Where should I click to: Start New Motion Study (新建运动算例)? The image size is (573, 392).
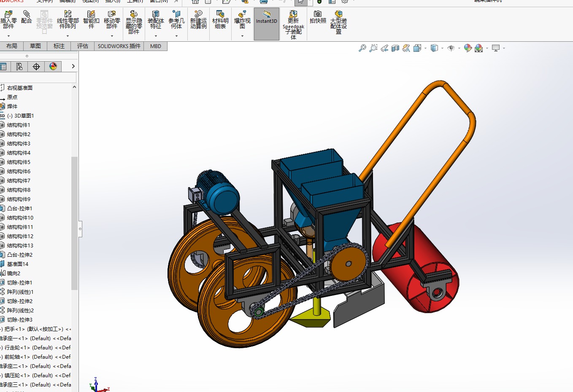[x=198, y=20]
